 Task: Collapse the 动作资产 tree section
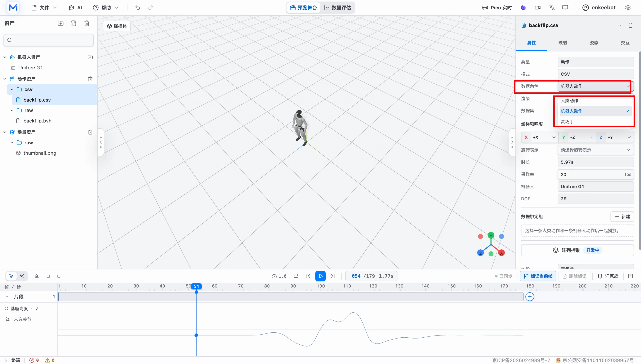(5, 79)
